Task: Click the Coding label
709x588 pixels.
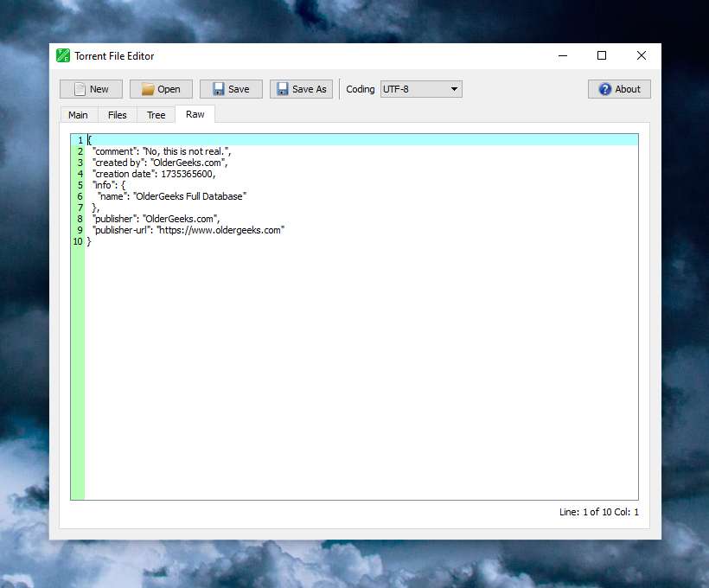Action: tap(361, 89)
